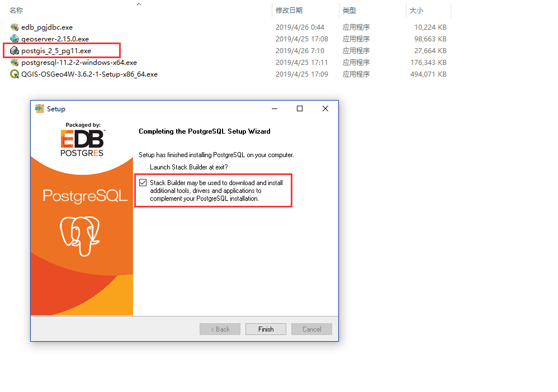This screenshot has width=558, height=392.
Task: Uncheck the Launch Stack Builder checkbox
Action: coord(143,183)
